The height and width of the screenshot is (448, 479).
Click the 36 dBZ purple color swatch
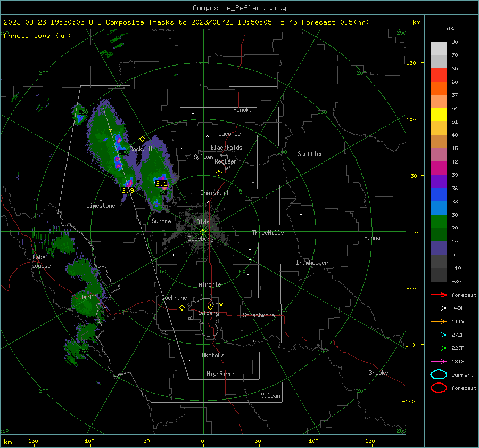pyautogui.click(x=439, y=181)
